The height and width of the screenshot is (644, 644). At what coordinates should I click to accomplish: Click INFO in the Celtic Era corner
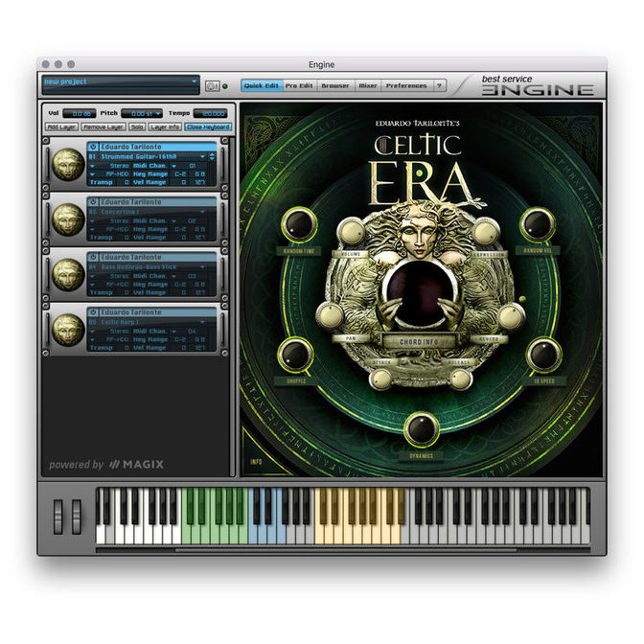tap(256, 462)
